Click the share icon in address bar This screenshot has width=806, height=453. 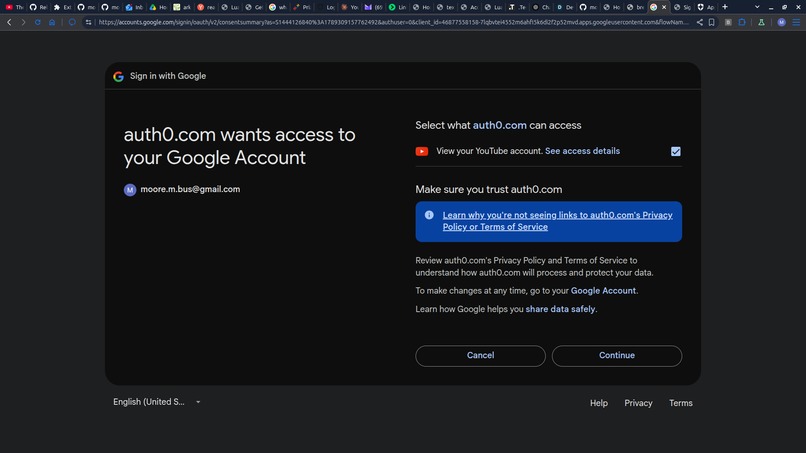tap(700, 22)
